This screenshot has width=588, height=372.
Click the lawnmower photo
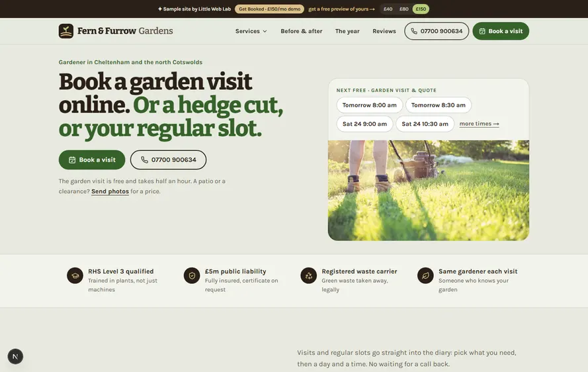point(428,191)
